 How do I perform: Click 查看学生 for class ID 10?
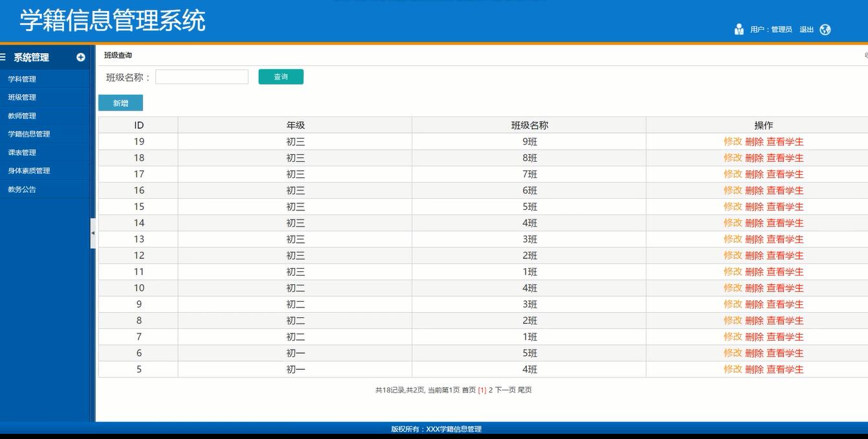(785, 288)
